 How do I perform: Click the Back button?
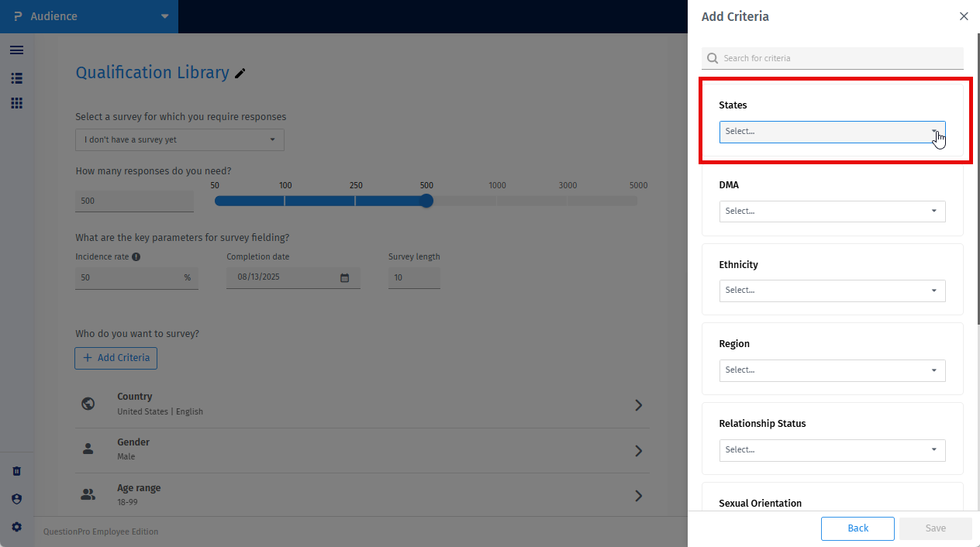(857, 528)
